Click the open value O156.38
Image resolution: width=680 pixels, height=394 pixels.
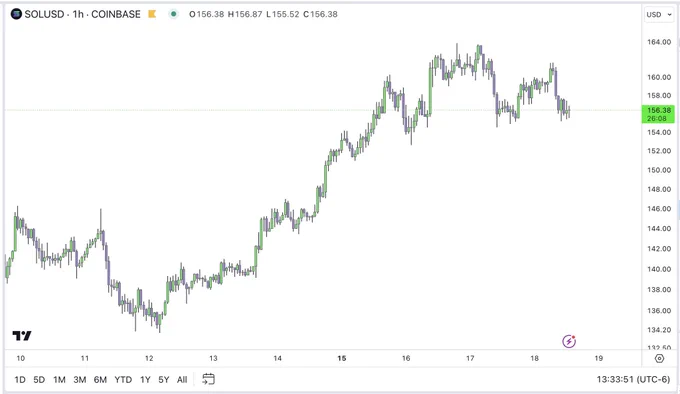click(x=206, y=14)
